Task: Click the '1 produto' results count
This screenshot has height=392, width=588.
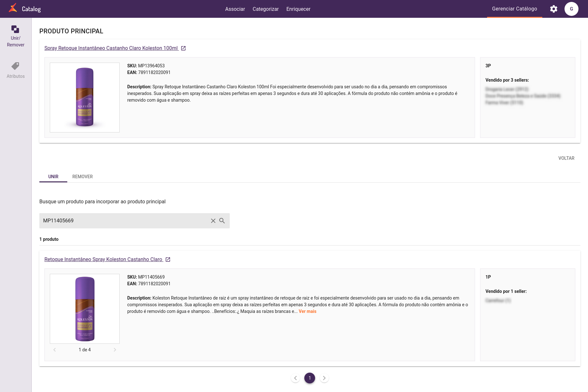Action: click(49, 239)
